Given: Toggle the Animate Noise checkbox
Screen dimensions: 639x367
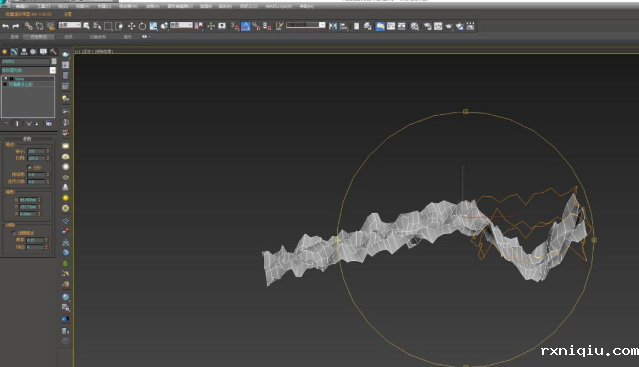Looking at the screenshot, I should (x=13, y=233).
